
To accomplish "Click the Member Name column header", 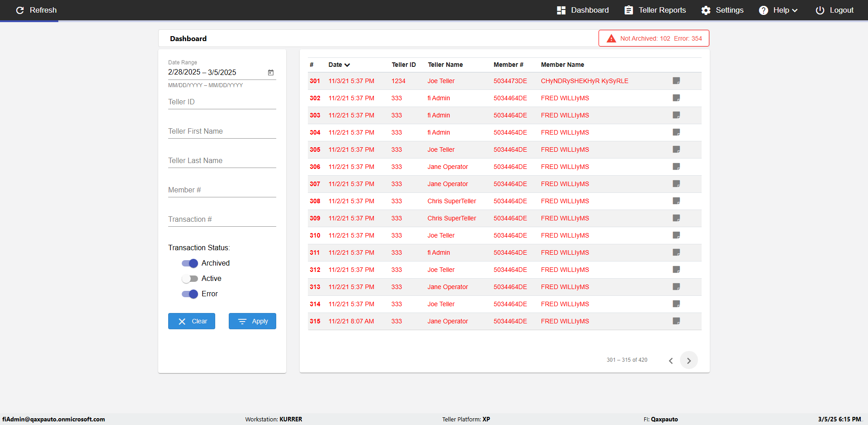I will coord(562,65).
